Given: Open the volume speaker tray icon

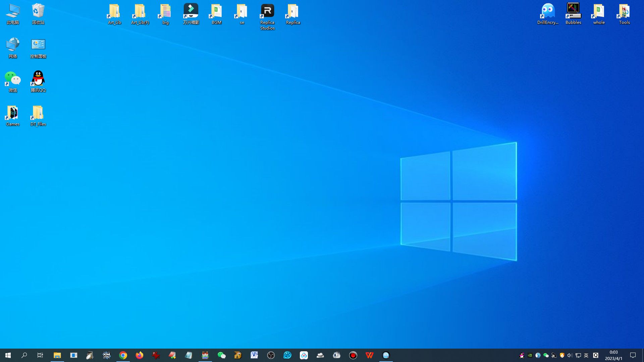Looking at the screenshot, I should (x=570, y=355).
